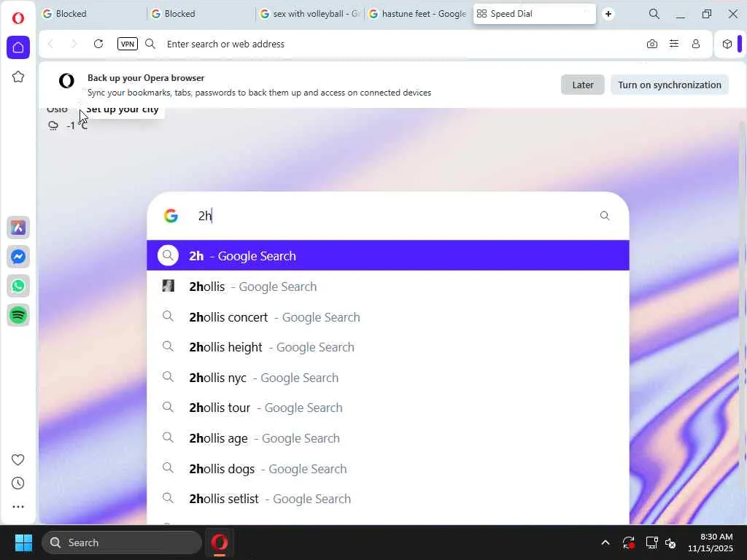
Task: Open the Extensions cube icon
Action: tap(727, 44)
